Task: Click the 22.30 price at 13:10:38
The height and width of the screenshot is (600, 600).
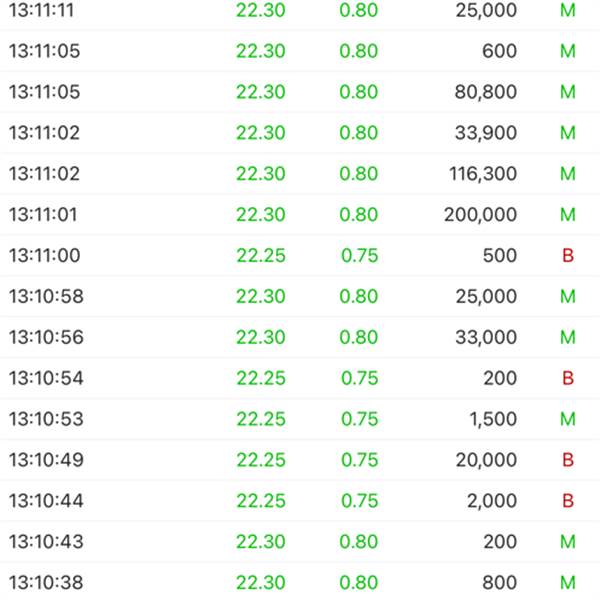Action: [261, 583]
